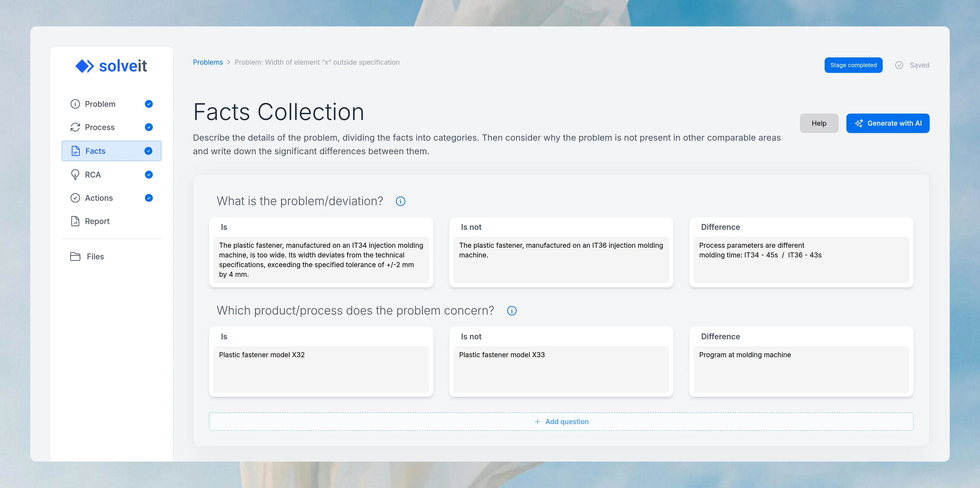980x488 pixels.
Task: Click the breadcrumb chevron after Problems
Action: point(229,62)
